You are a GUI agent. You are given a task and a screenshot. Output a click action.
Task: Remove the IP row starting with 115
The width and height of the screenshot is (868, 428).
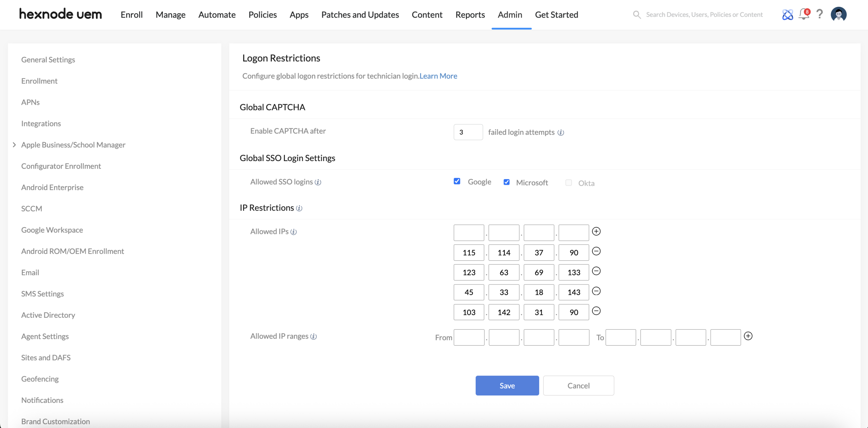click(596, 251)
